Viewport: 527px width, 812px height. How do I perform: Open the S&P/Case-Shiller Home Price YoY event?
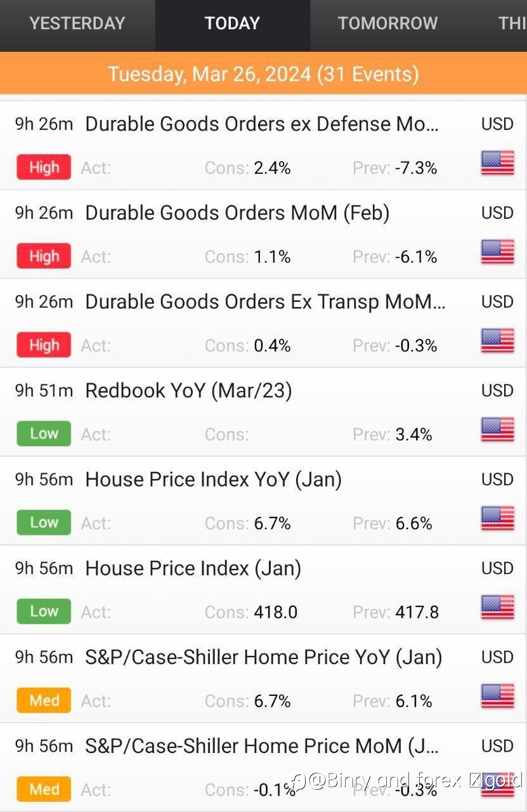(263, 678)
